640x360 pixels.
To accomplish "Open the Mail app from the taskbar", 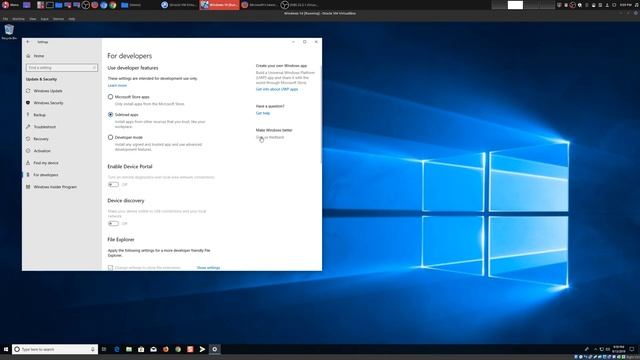I will [153, 349].
